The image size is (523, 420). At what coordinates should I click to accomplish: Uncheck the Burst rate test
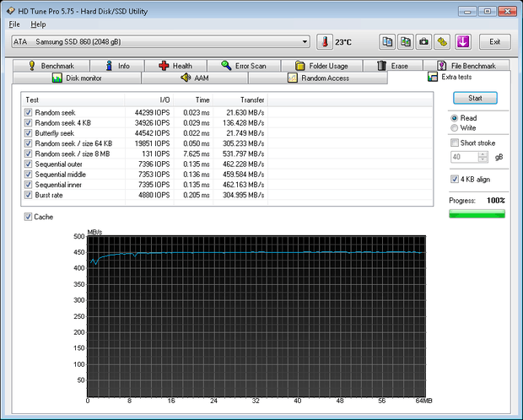click(x=28, y=195)
